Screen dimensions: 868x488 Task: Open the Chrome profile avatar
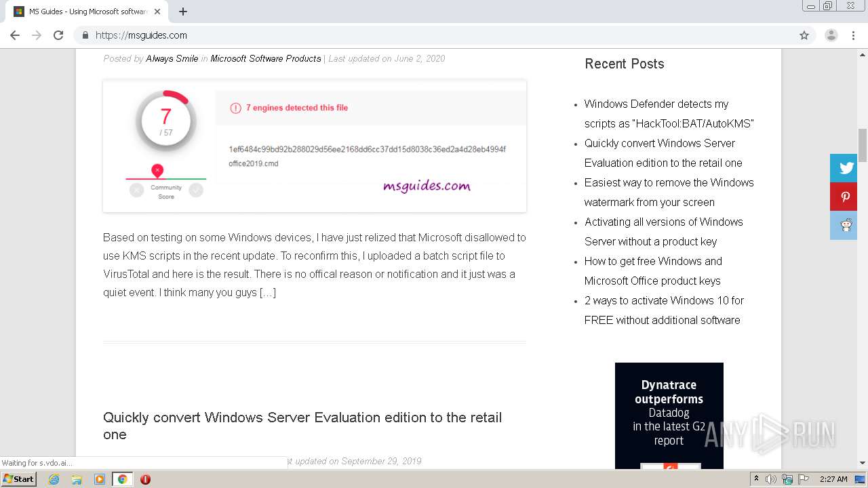click(x=831, y=35)
